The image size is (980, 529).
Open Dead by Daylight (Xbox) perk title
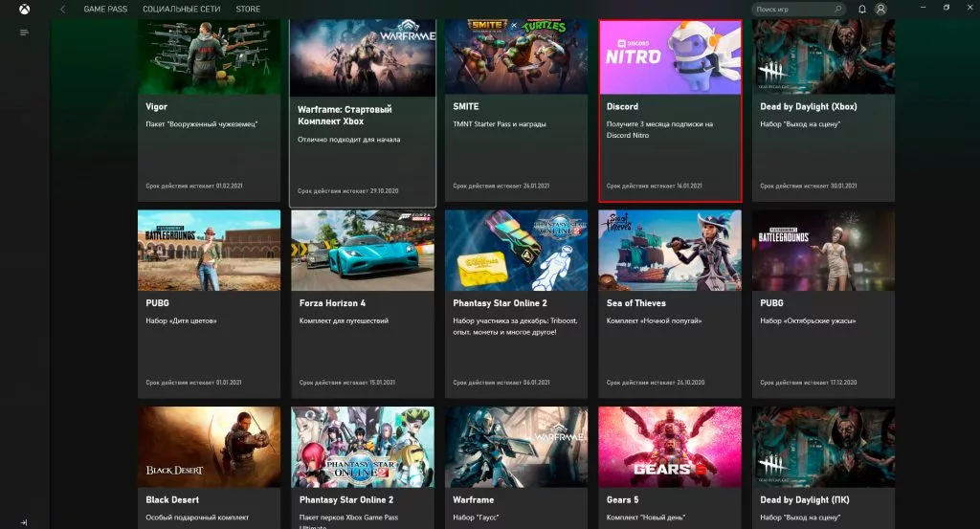click(809, 106)
